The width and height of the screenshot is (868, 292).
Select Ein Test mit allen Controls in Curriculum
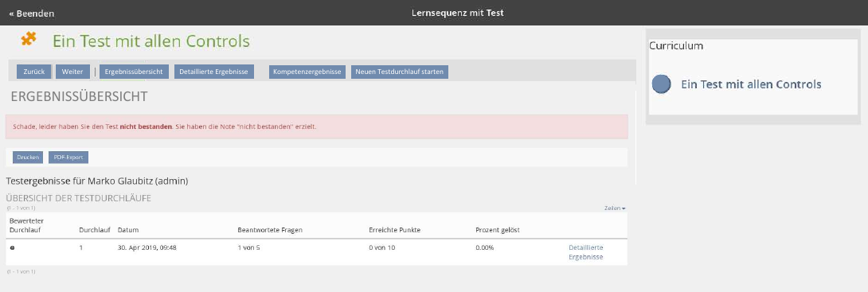click(x=751, y=84)
